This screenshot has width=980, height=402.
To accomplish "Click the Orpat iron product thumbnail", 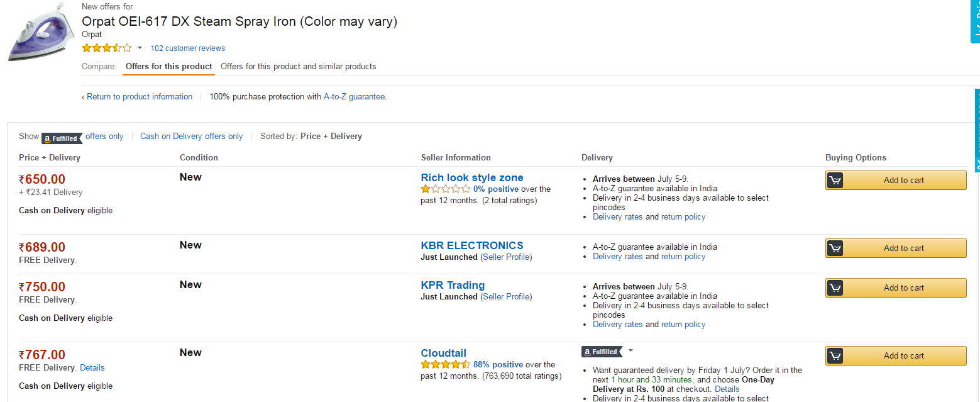I will click(x=36, y=32).
